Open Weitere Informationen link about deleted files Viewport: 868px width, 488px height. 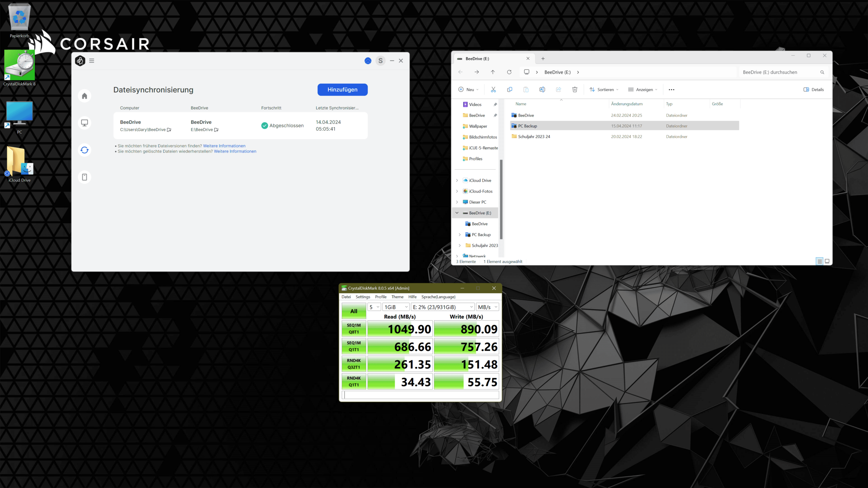[235, 151]
